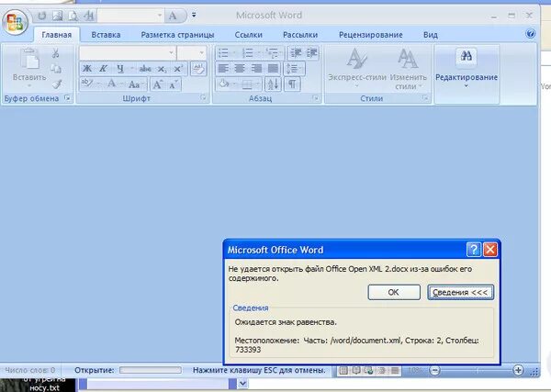Click the Print Layout view icon
Viewport: 551px width, 392px height.
tap(343, 370)
